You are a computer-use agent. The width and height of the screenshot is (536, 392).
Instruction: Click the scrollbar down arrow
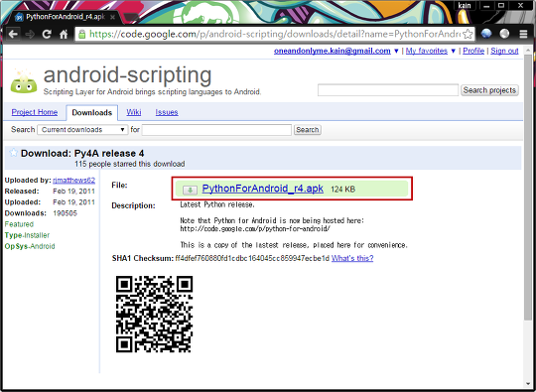(528, 384)
